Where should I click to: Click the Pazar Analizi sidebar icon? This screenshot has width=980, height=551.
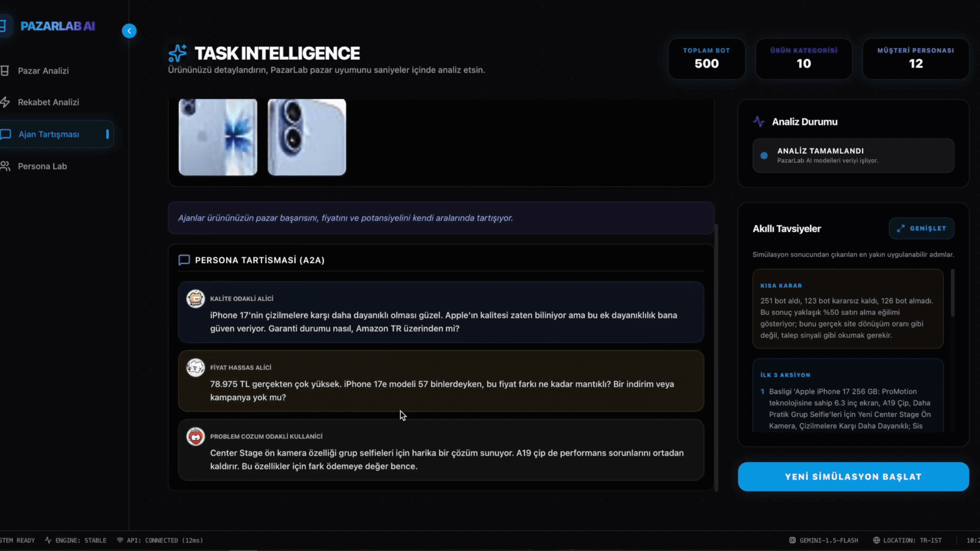click(x=5, y=71)
